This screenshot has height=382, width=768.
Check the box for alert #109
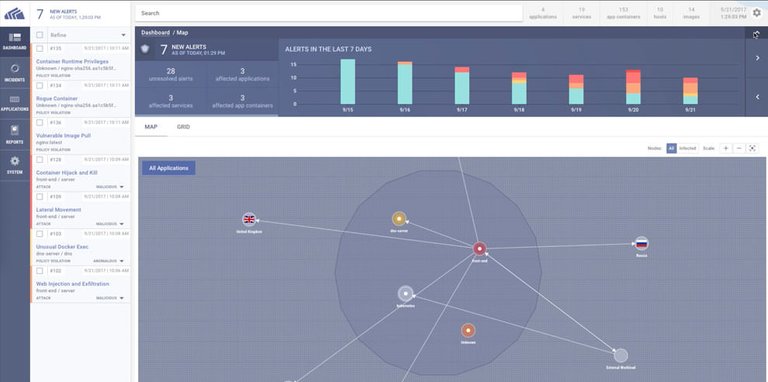click(x=40, y=196)
